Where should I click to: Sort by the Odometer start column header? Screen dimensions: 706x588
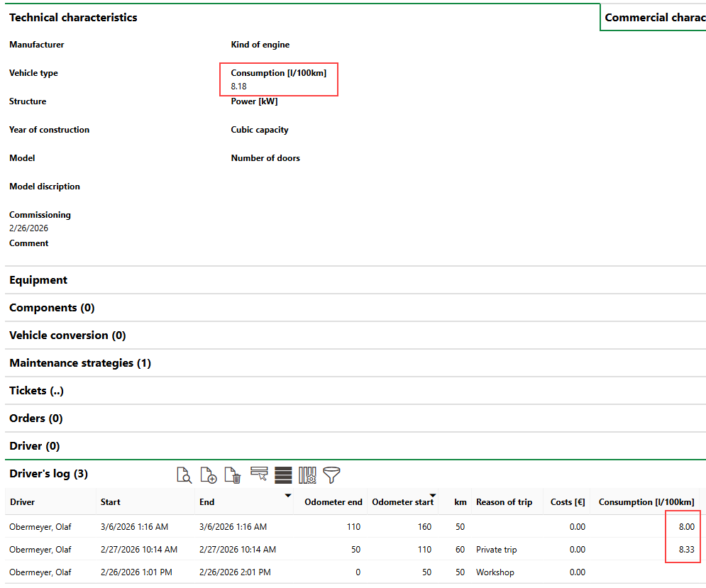tap(402, 502)
